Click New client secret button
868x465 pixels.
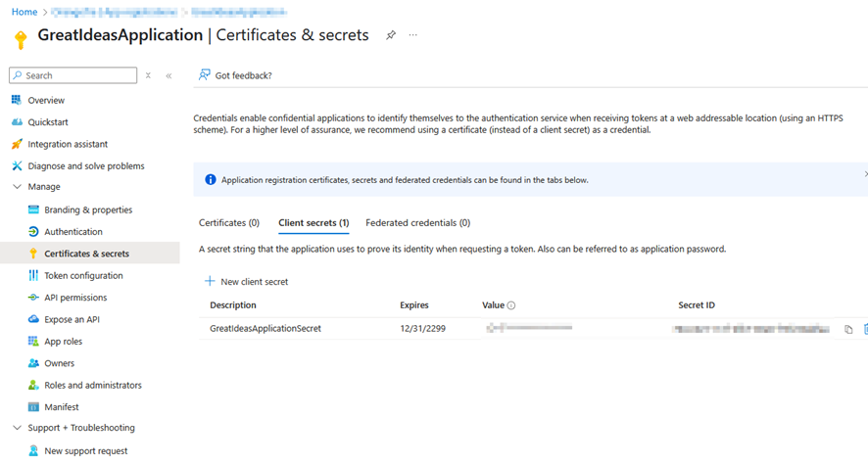(247, 281)
